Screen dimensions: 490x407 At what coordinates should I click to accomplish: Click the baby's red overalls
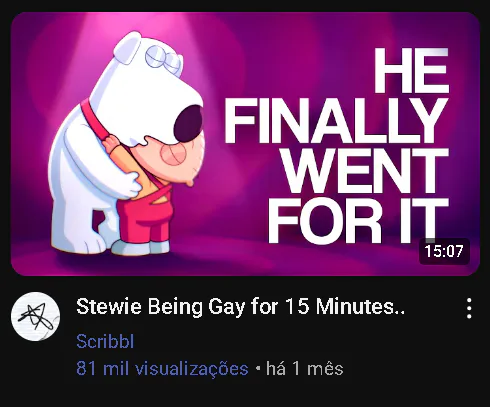[x=145, y=213]
